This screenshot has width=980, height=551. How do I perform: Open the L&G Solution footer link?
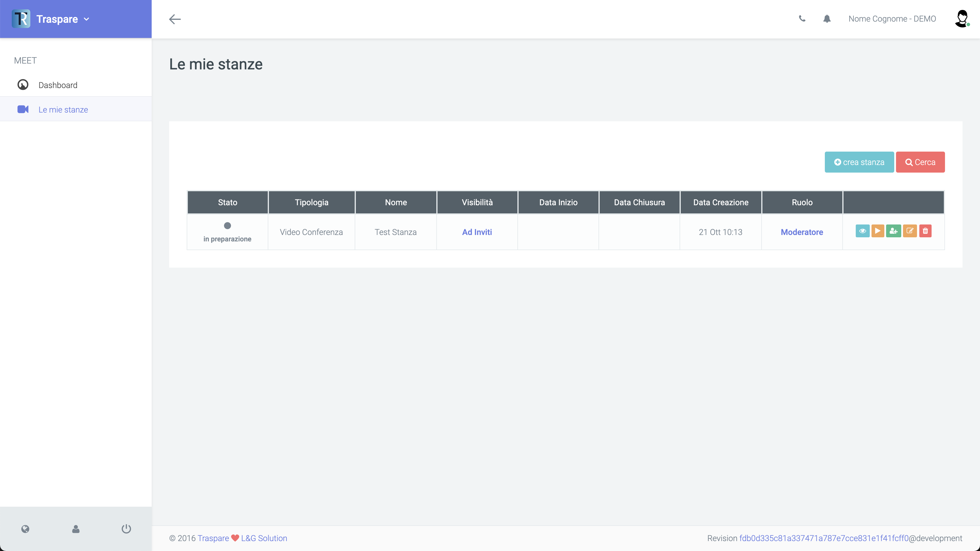click(x=264, y=538)
